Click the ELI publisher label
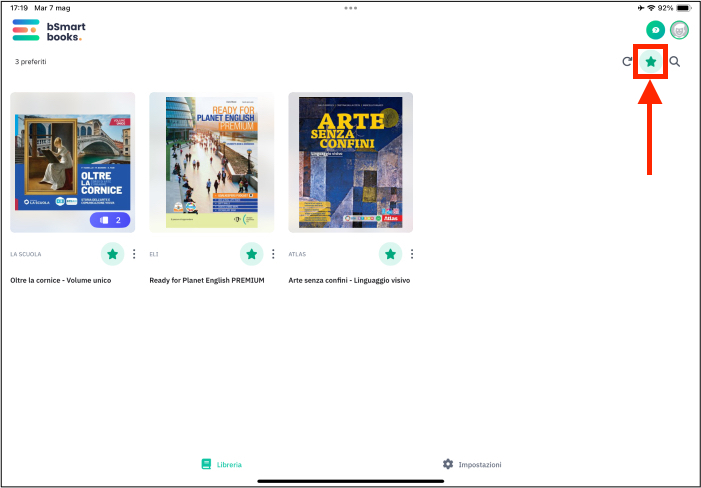This screenshot has width=701, height=488. [154, 254]
